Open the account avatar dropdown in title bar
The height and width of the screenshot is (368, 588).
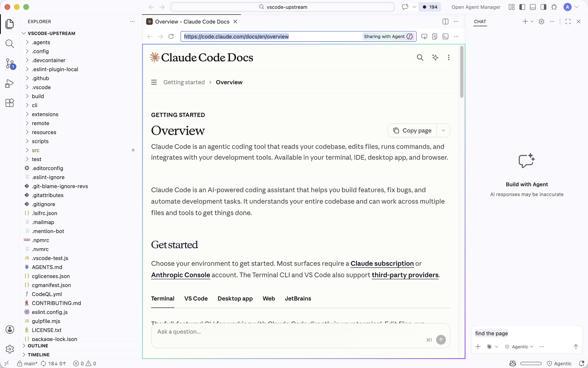[571, 7]
